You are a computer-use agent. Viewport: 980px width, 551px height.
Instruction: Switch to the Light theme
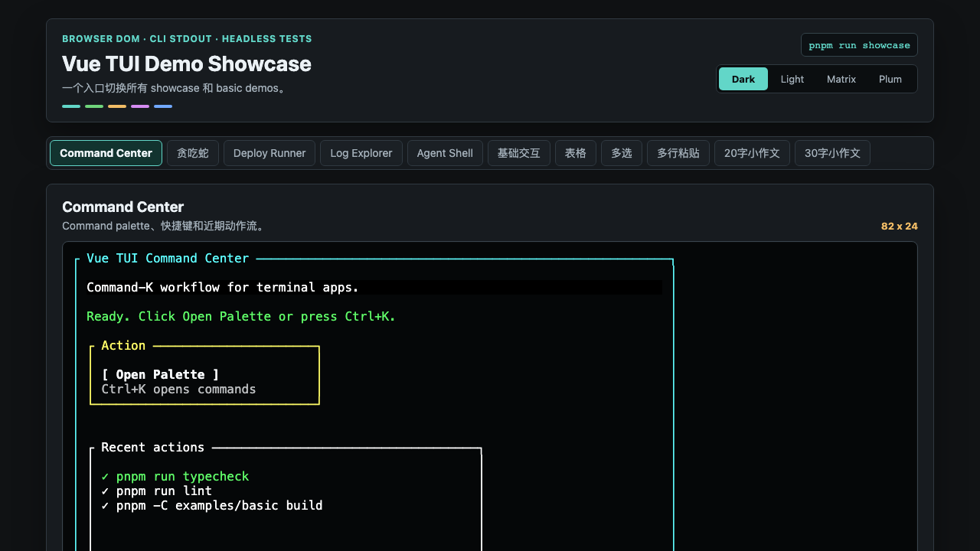point(792,79)
